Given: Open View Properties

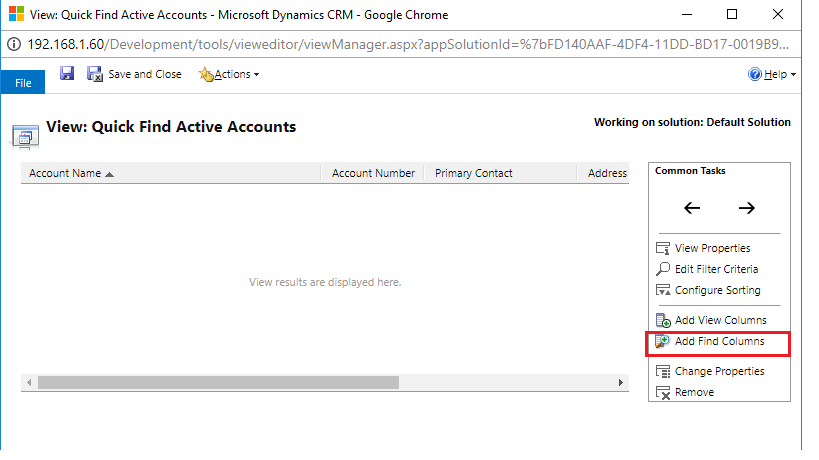Looking at the screenshot, I should coord(712,248).
